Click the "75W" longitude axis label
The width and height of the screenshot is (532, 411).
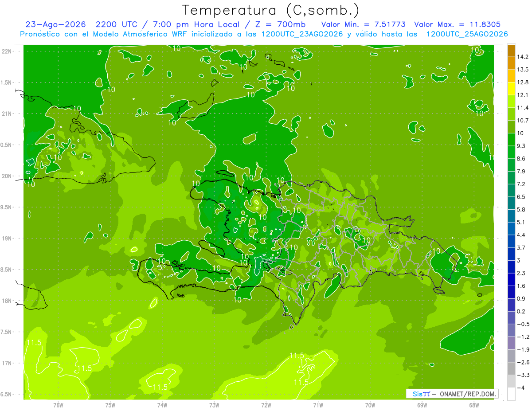tap(110, 405)
